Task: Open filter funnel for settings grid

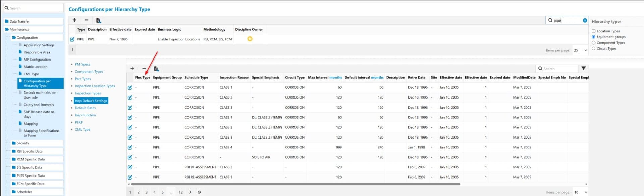Action: [584, 68]
